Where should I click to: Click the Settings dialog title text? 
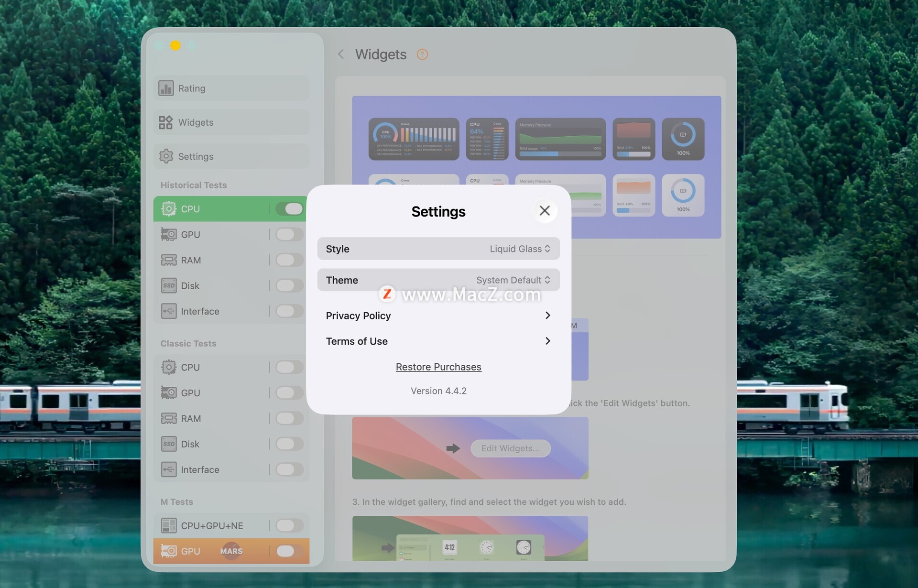pyautogui.click(x=438, y=211)
